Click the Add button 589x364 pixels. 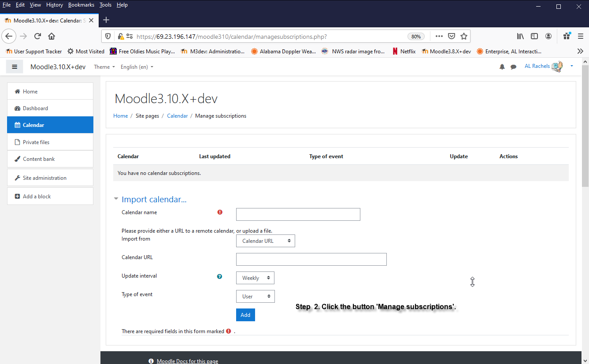245,315
